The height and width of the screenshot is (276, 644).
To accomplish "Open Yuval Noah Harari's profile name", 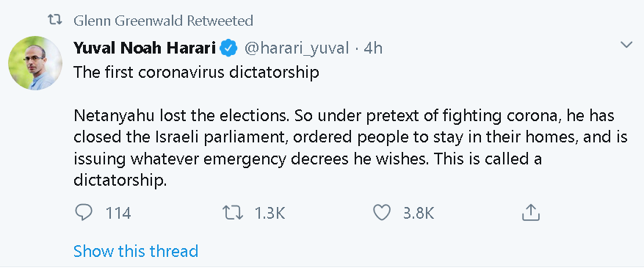I will click(x=145, y=48).
